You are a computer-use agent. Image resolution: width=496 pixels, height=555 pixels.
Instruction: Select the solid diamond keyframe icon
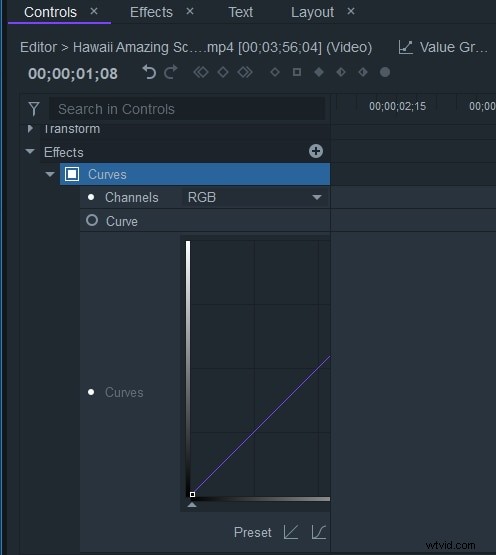pos(319,72)
